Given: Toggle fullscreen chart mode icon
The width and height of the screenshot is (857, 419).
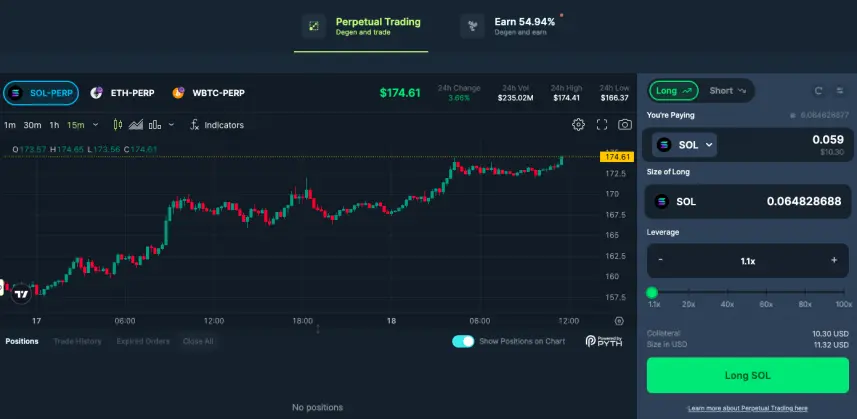Looking at the screenshot, I should click(602, 125).
